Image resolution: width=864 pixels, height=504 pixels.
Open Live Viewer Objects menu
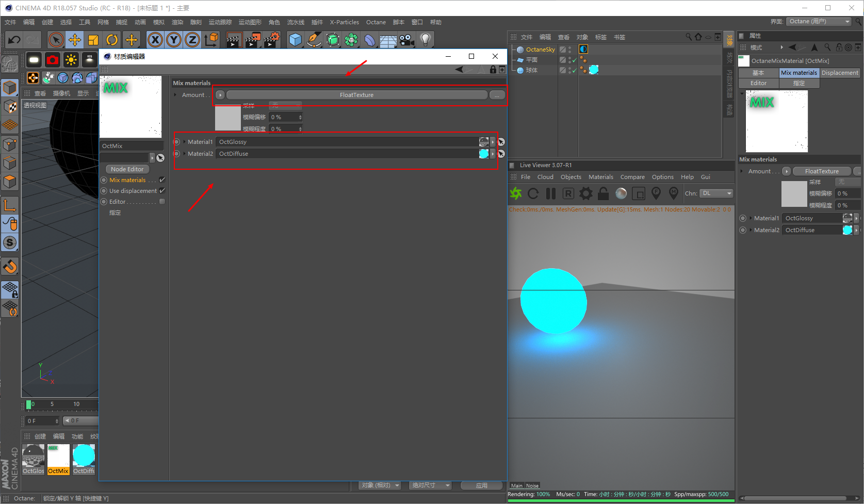[571, 177]
